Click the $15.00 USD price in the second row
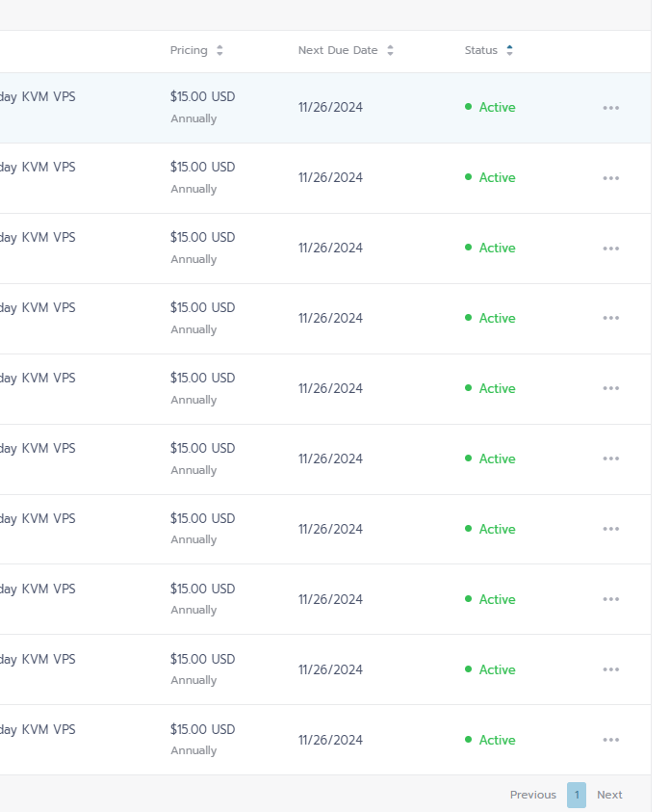 tap(202, 167)
